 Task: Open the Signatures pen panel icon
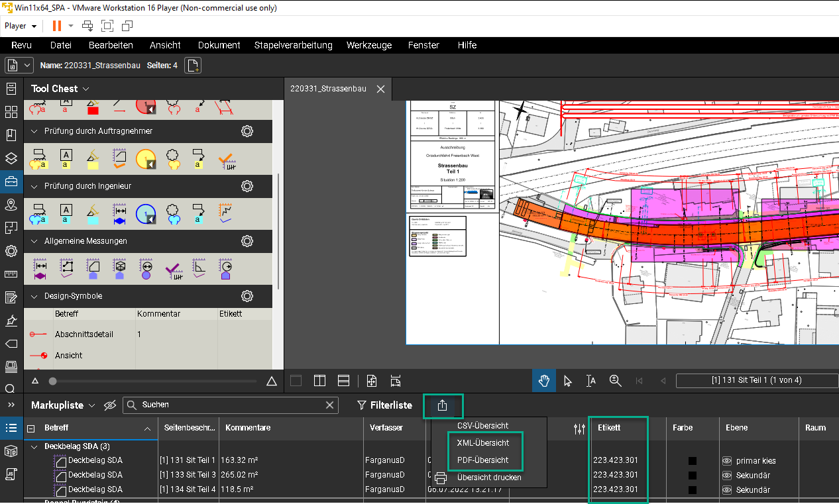(x=11, y=321)
